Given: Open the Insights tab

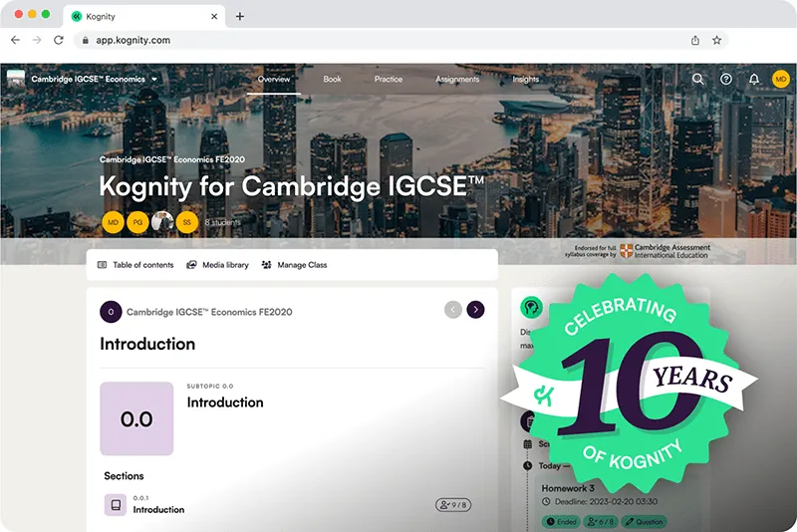Looking at the screenshot, I should 526,79.
